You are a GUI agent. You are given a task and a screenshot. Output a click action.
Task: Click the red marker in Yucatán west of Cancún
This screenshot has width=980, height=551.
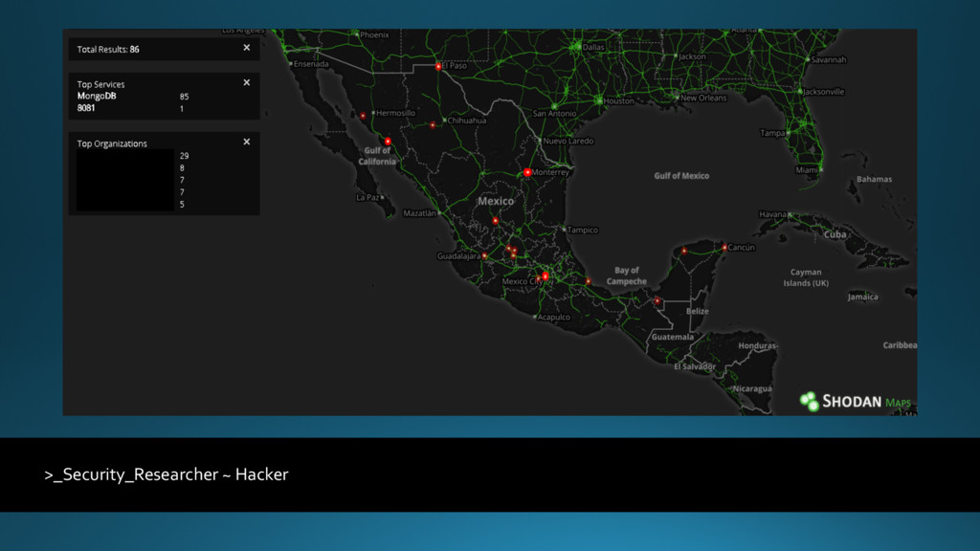683,252
